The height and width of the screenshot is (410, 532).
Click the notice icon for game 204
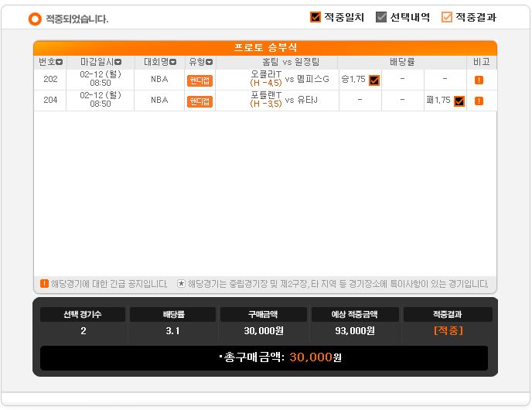[479, 101]
